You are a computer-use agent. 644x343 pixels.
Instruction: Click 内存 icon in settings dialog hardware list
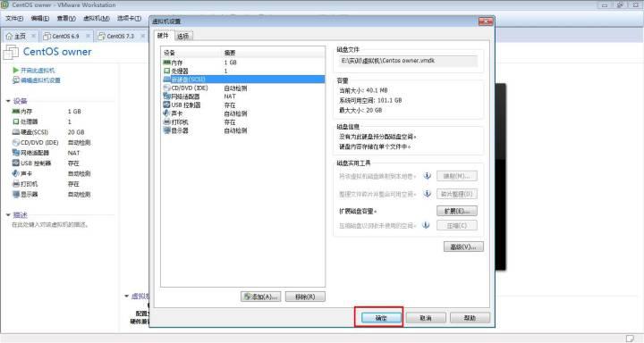(x=166, y=63)
